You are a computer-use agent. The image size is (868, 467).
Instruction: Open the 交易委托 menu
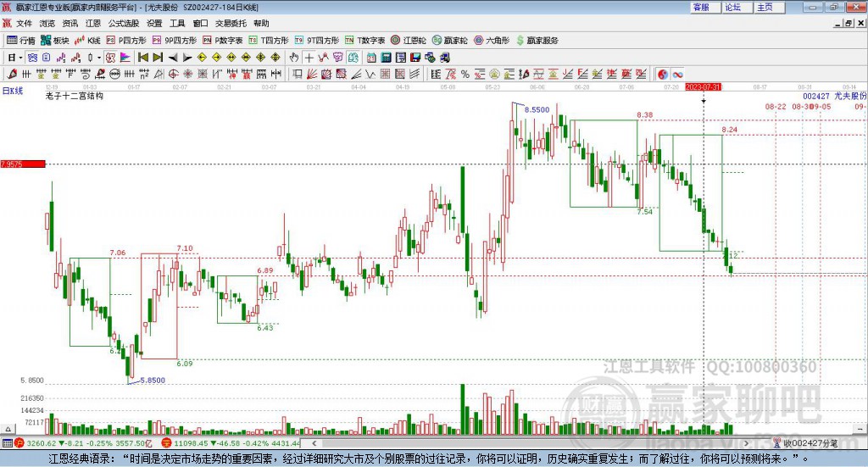coord(231,23)
